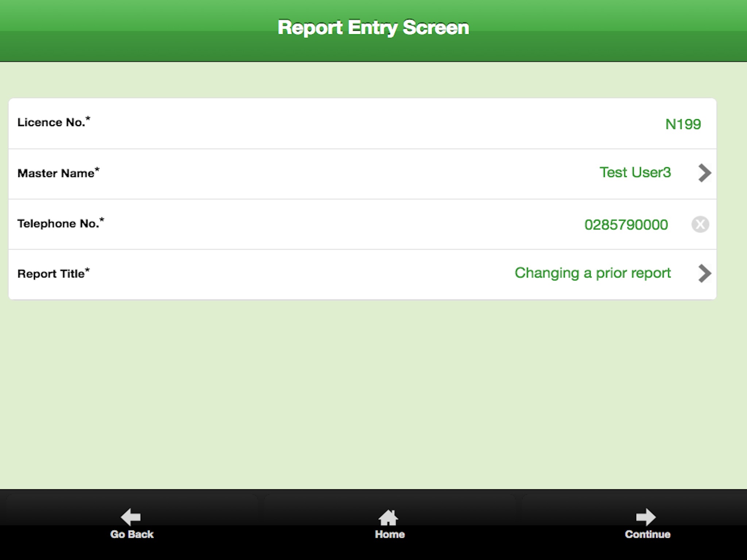
Task: Navigate to Report Entry Screen header
Action: tap(373, 27)
